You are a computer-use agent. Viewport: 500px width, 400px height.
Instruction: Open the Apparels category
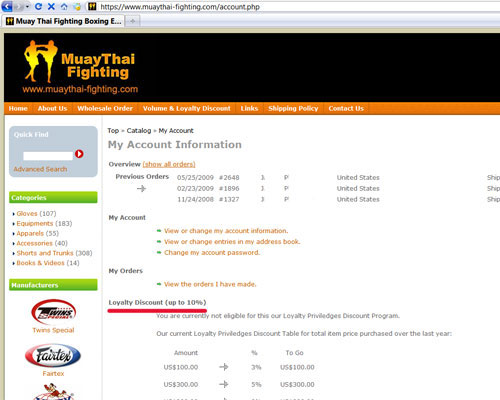click(x=30, y=233)
